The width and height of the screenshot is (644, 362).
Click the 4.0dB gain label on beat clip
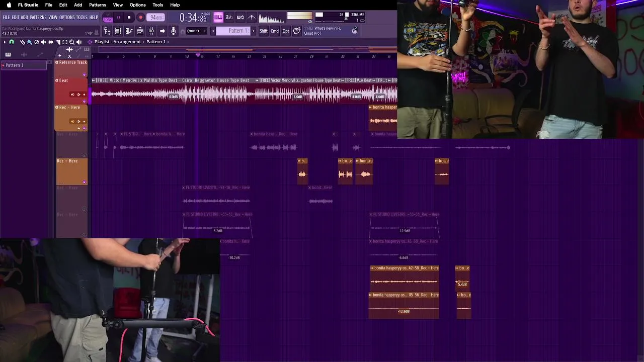pos(173,97)
